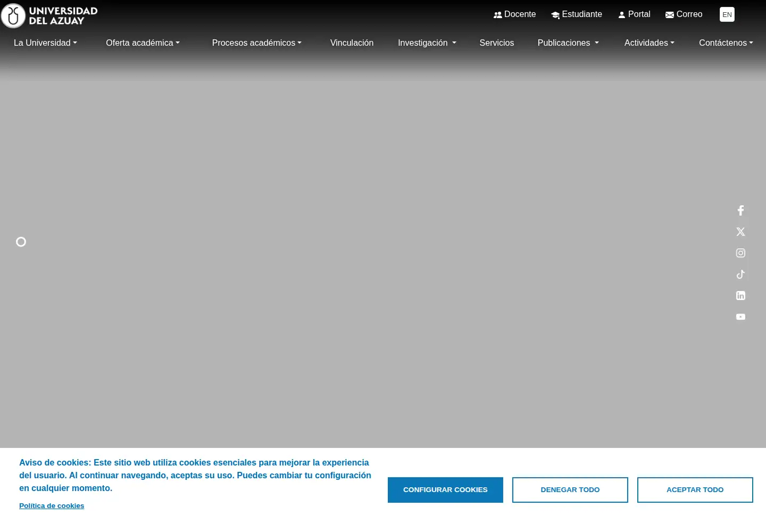Click the Configurar Cookies button

click(445, 490)
